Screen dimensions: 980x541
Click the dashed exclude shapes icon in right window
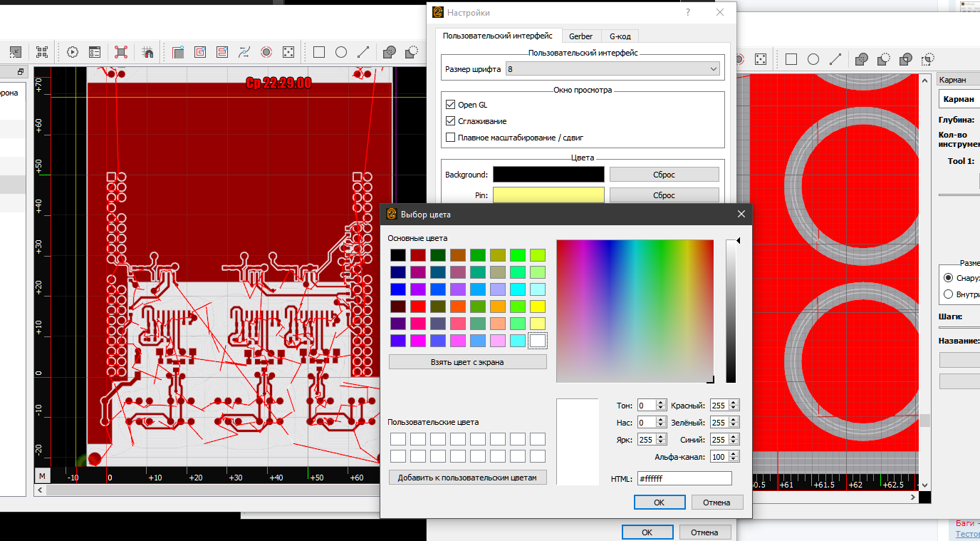(x=928, y=59)
